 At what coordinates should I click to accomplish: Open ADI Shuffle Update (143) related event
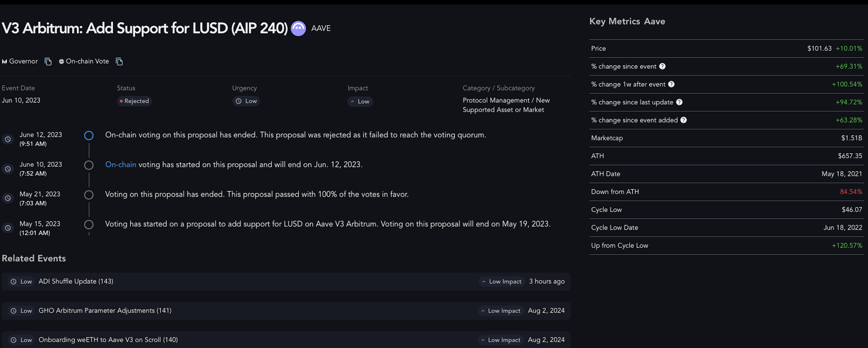point(286,281)
